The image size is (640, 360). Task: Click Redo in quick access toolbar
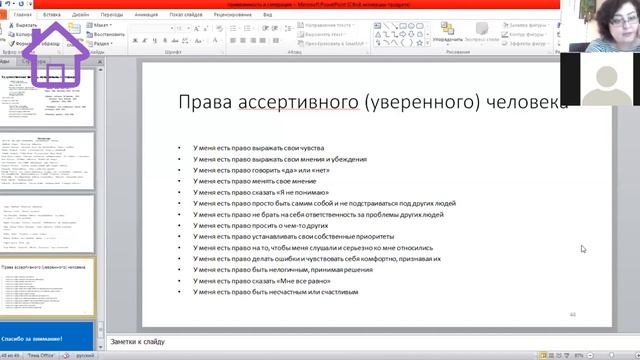[x=21, y=4]
